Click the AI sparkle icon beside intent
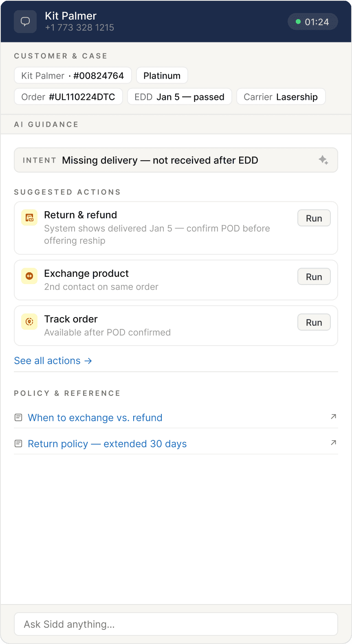This screenshot has height=644, width=352. click(x=323, y=160)
